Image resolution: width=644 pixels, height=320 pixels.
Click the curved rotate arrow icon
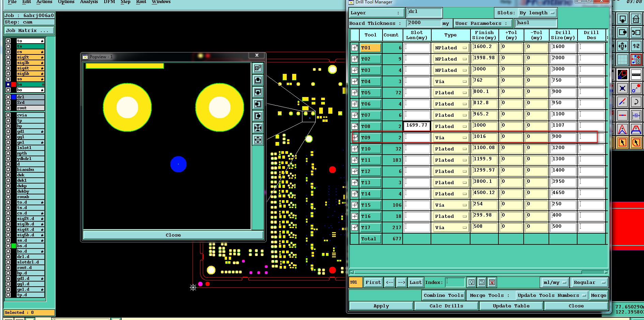(x=636, y=101)
